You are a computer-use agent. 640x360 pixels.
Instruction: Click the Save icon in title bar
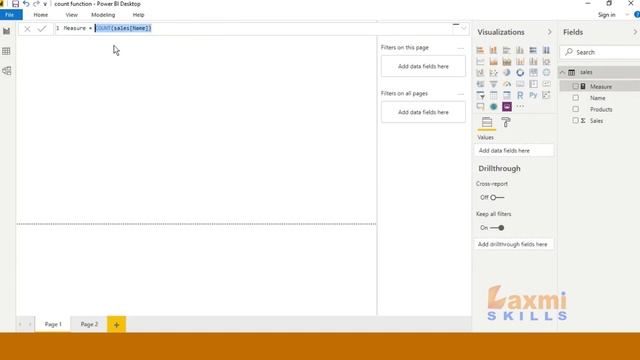pyautogui.click(x=16, y=4)
